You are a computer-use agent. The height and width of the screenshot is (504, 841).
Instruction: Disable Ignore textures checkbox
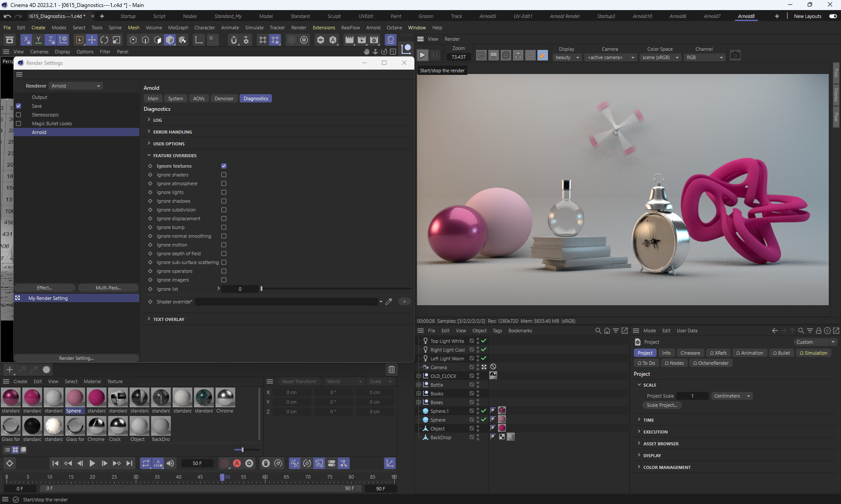224,166
